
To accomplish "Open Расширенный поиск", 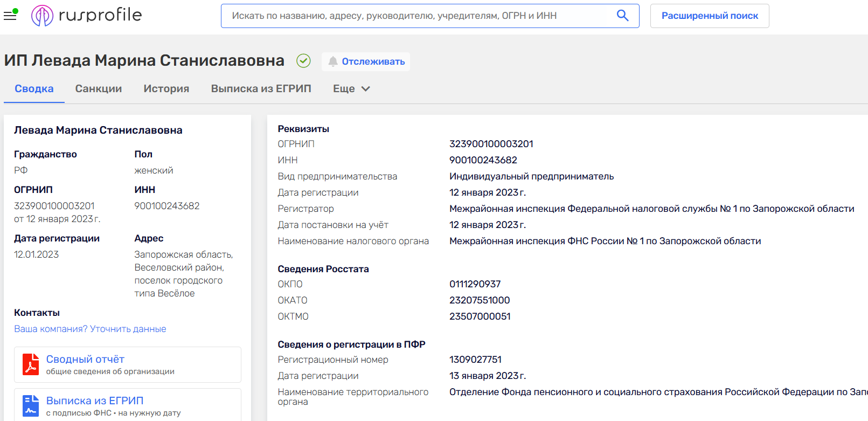I will [710, 16].
